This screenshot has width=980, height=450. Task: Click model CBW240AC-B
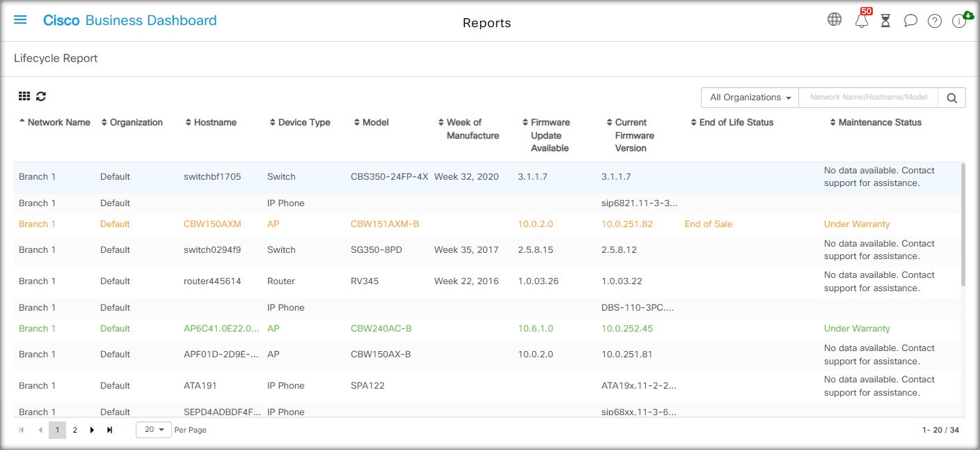point(381,329)
